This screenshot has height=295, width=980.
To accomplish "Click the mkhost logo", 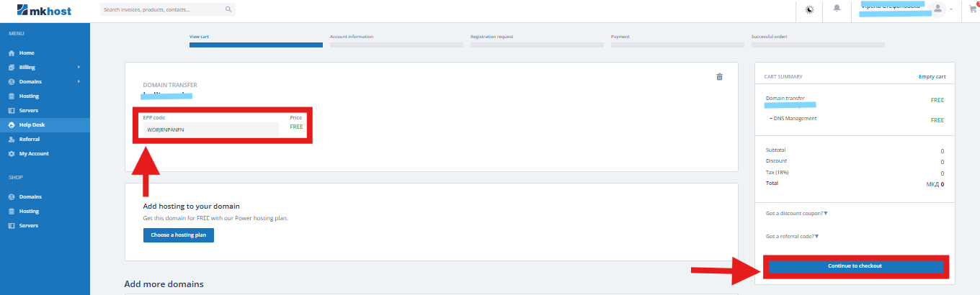I will coord(44,11).
